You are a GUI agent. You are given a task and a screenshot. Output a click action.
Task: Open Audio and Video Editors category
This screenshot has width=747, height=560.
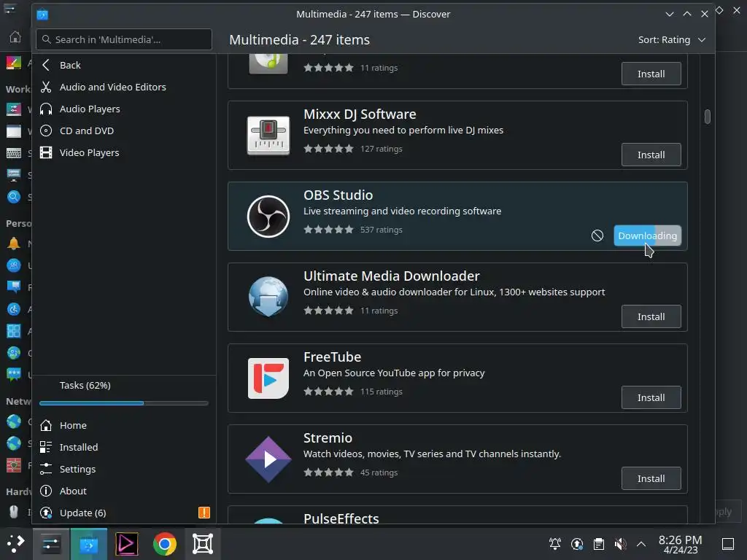point(124,87)
